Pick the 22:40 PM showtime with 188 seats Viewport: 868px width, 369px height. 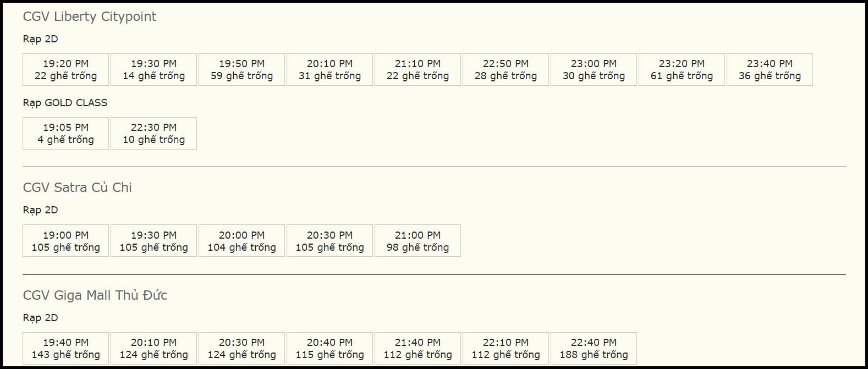(594, 348)
